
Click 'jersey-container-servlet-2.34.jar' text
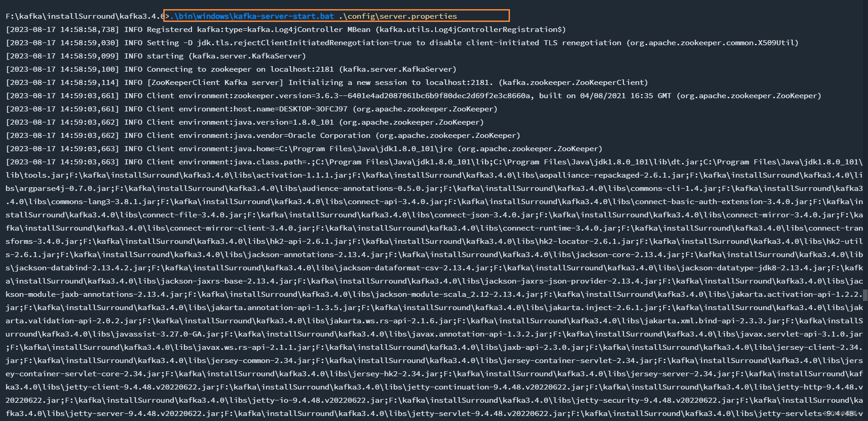tap(578, 361)
